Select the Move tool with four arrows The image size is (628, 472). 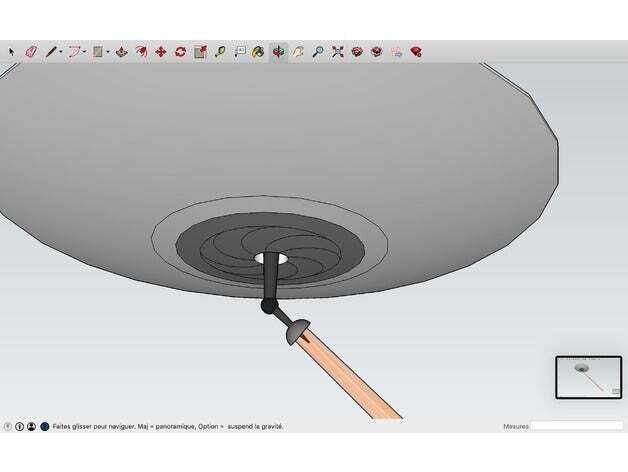point(161,52)
